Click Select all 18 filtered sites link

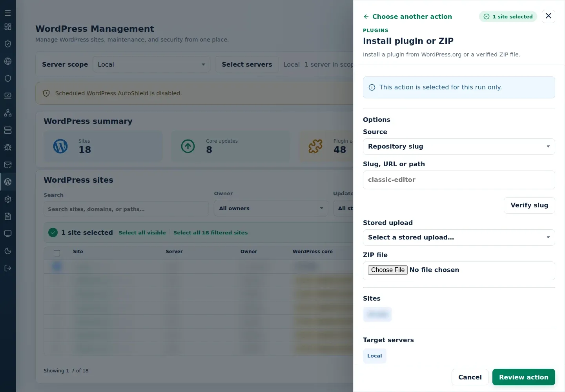(210, 232)
